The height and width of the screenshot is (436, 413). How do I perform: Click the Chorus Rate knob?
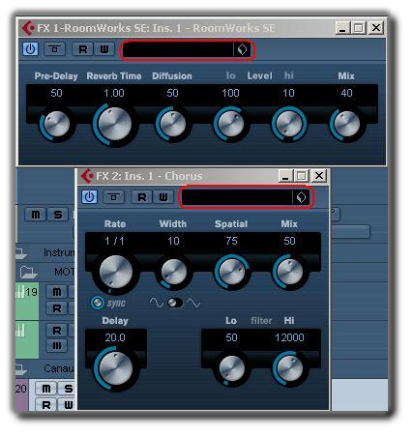click(115, 273)
